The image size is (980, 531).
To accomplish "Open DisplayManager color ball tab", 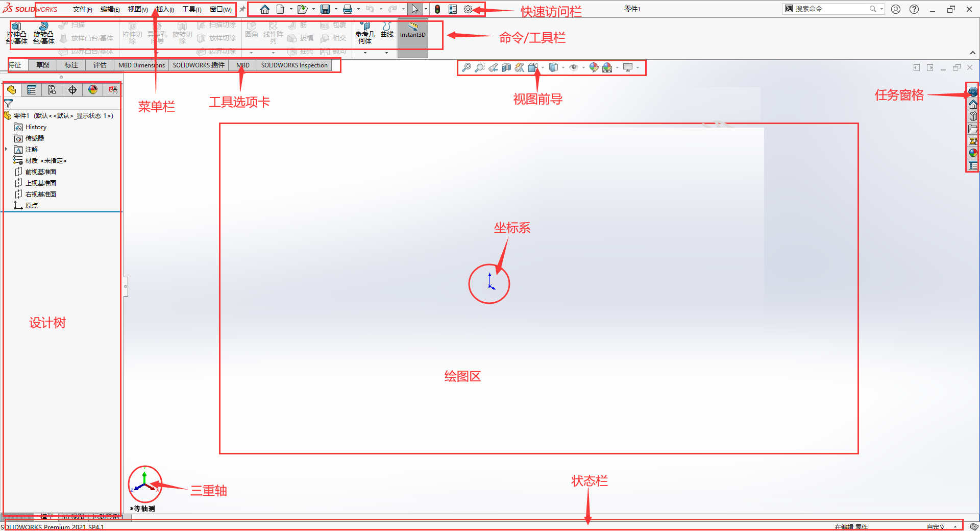I will (x=93, y=90).
